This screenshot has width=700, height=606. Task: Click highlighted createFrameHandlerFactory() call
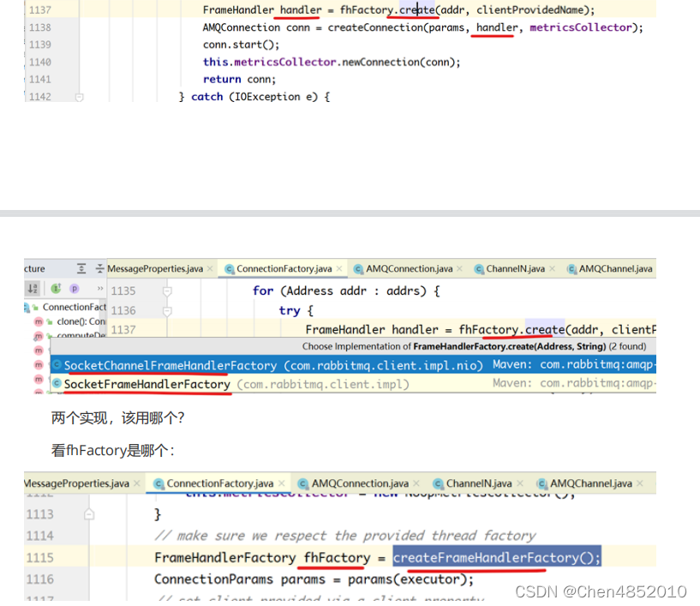[497, 557]
